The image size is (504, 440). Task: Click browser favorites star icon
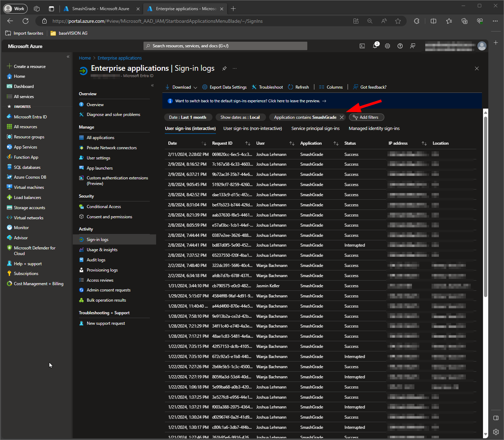tap(398, 21)
